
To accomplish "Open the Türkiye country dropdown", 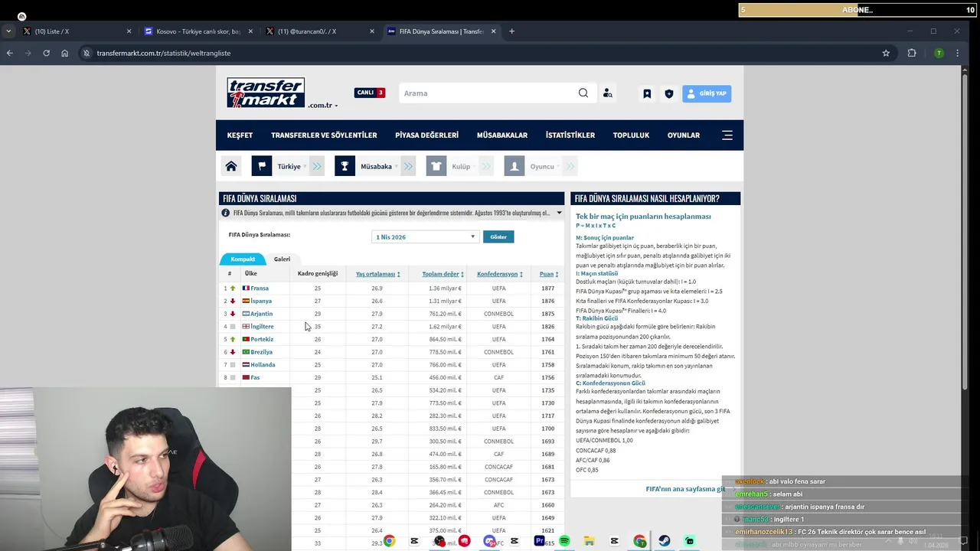I will [x=291, y=166].
